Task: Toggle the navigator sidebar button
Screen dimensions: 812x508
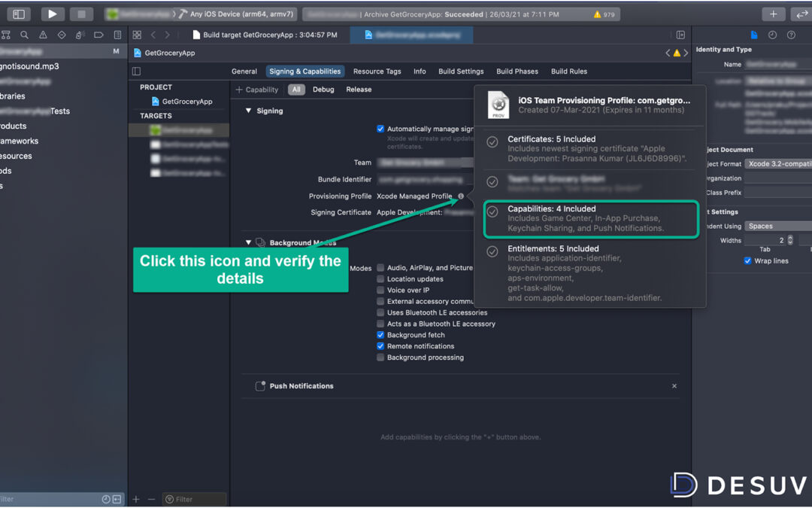Action: (19, 14)
